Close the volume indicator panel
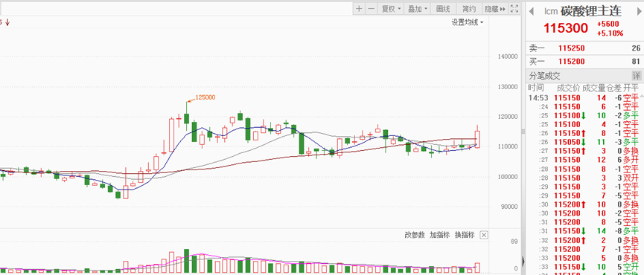 click(484, 235)
